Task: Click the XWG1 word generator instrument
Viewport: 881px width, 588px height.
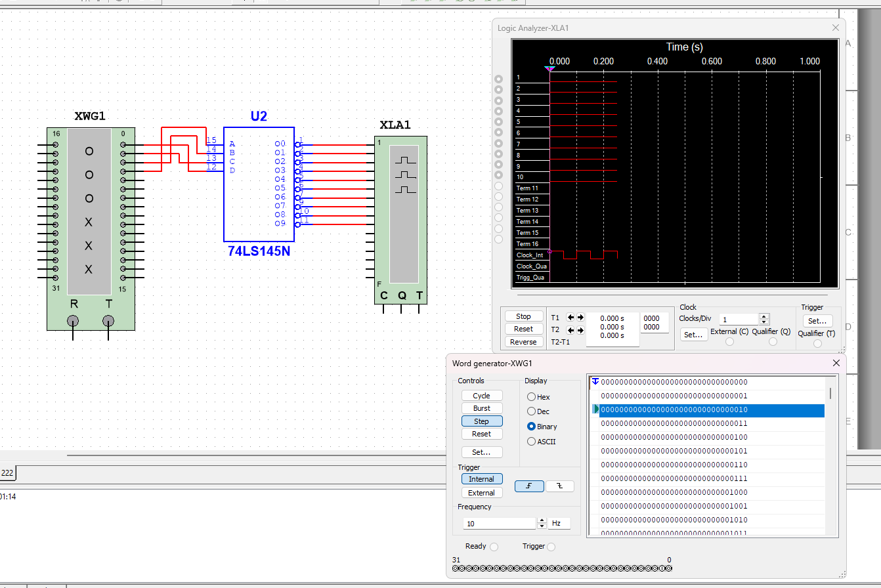Action: click(91, 228)
